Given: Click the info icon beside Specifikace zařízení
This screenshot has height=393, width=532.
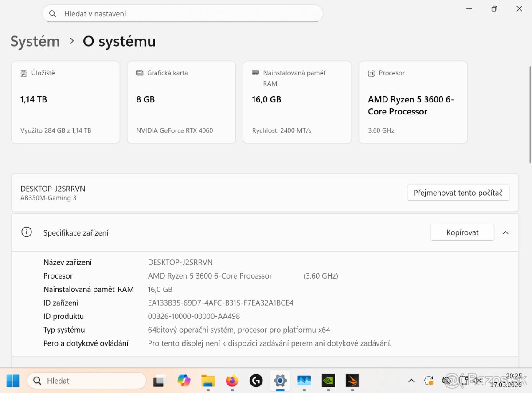Looking at the screenshot, I should click(27, 232).
